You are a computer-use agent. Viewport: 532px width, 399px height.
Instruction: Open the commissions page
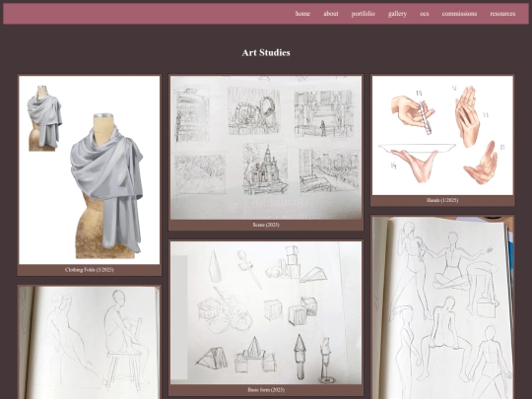pos(459,14)
